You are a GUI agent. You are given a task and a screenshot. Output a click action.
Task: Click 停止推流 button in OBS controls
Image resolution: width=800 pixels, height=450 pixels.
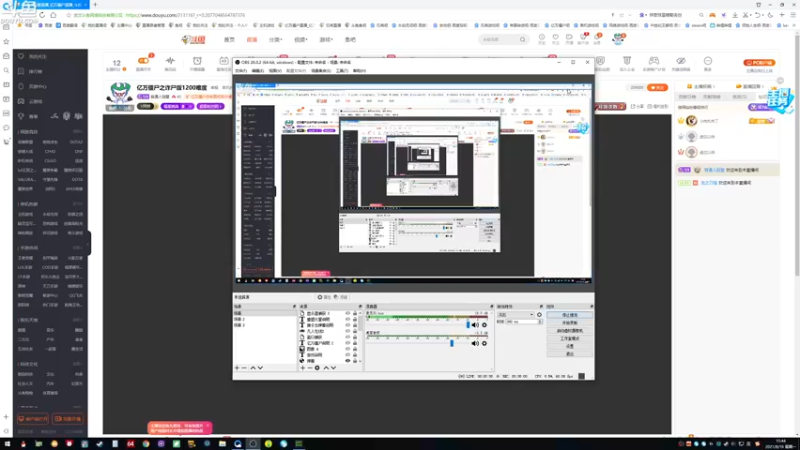(569, 315)
